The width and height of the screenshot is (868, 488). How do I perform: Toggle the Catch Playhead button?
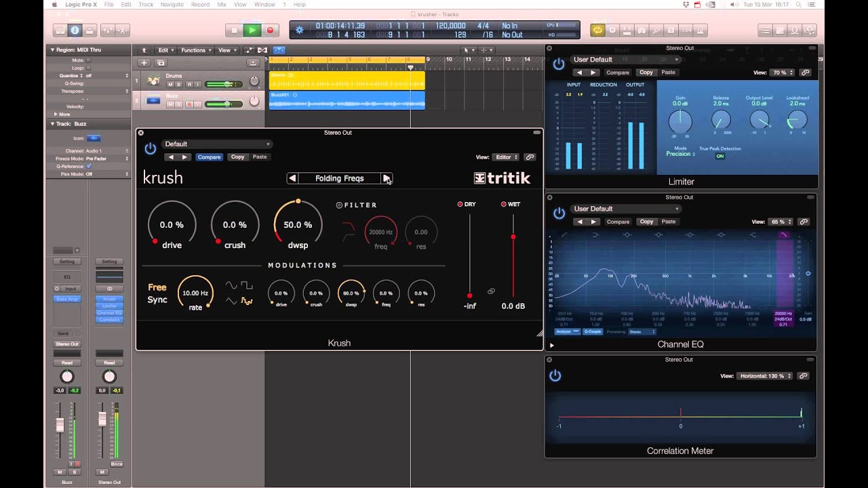(x=279, y=50)
